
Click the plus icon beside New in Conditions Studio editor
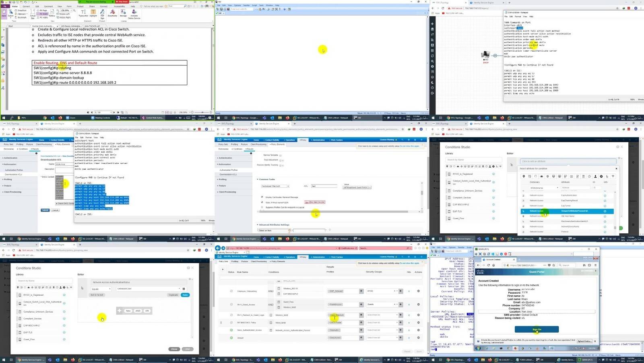[120, 311]
